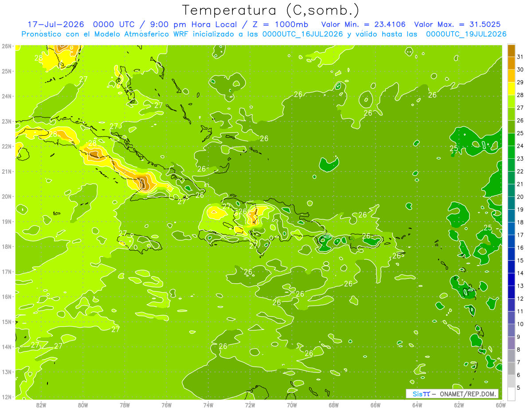
Task: Click legend value 17 on the color bar
Action: pos(520,235)
